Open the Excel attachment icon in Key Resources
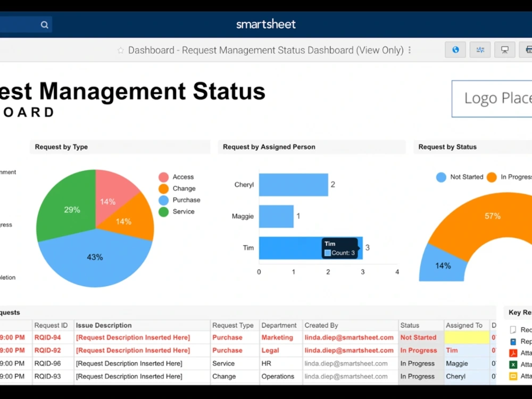The image size is (532, 399). click(512, 364)
